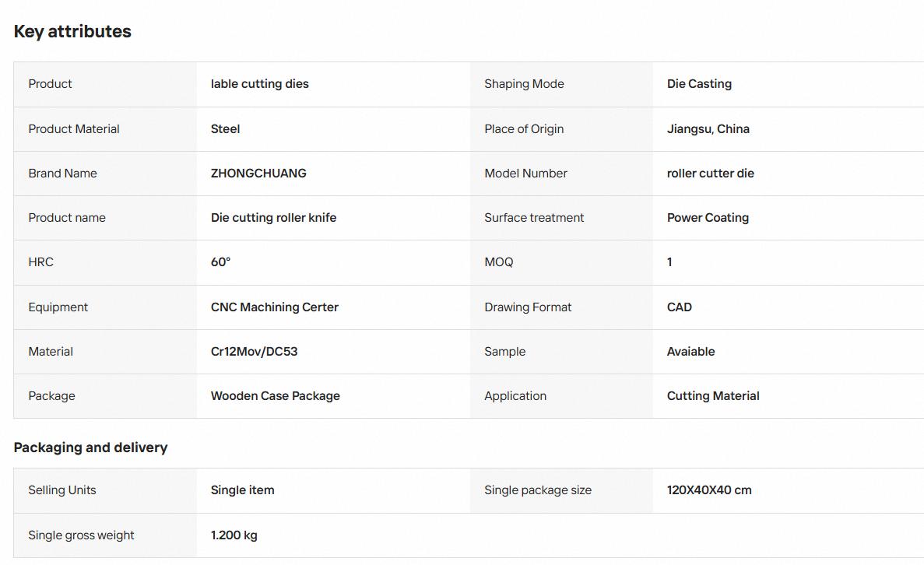Select the 60° HRC value
Screen dimensions: 924x565
point(221,262)
